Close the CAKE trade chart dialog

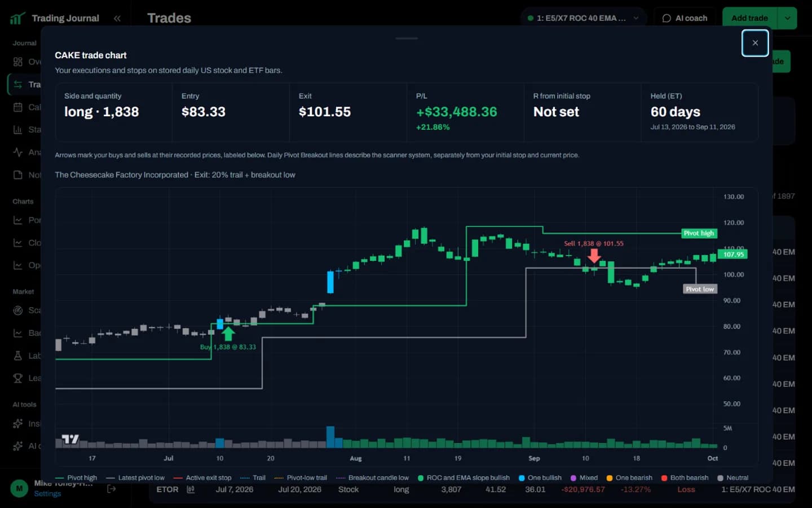click(x=755, y=43)
